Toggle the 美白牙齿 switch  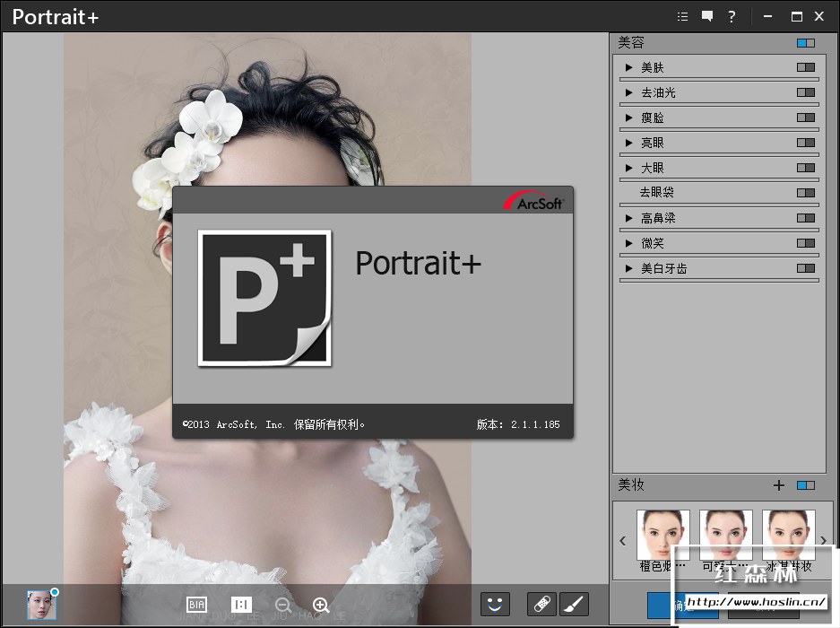tap(806, 268)
